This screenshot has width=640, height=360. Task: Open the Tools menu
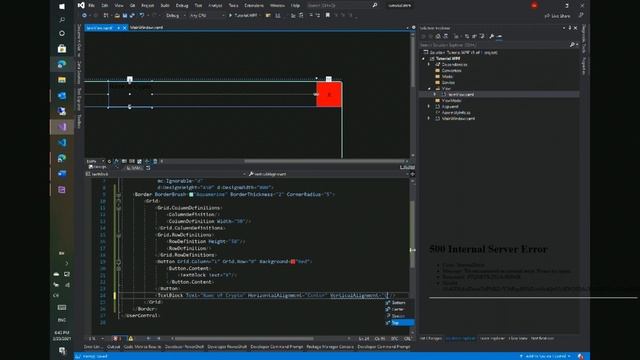[x=233, y=5]
